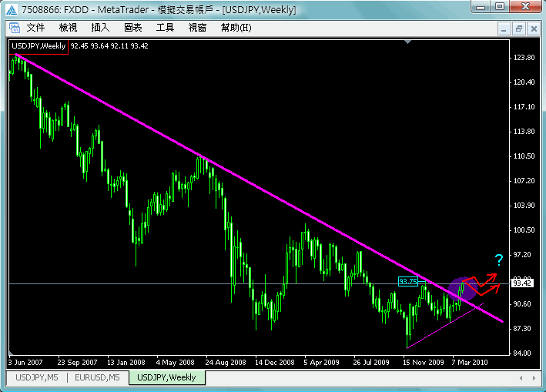Maximize the MetaTrader main window
Screen dimensions: 546x392
click(500, 7)
